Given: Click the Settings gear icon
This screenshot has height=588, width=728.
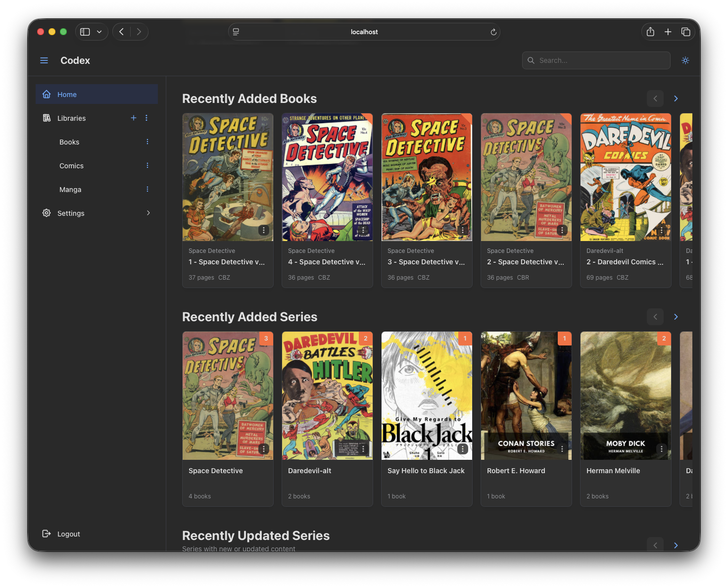Looking at the screenshot, I should click(x=47, y=213).
